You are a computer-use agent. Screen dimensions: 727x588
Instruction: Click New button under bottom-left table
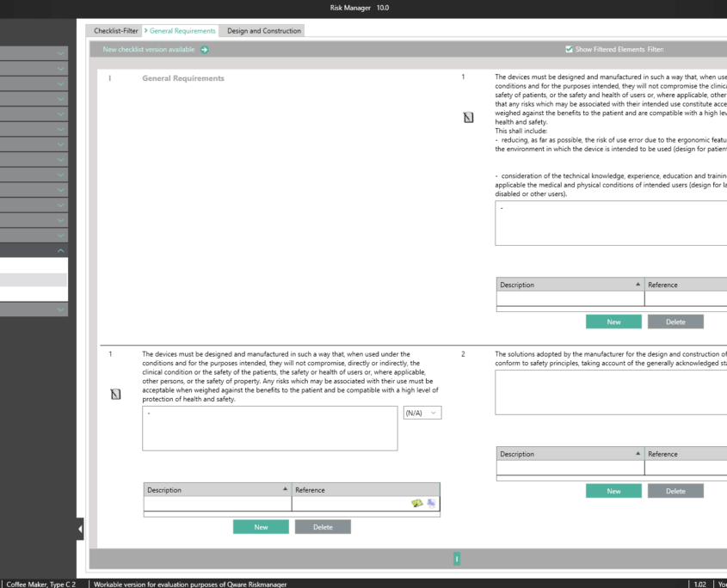click(x=261, y=527)
